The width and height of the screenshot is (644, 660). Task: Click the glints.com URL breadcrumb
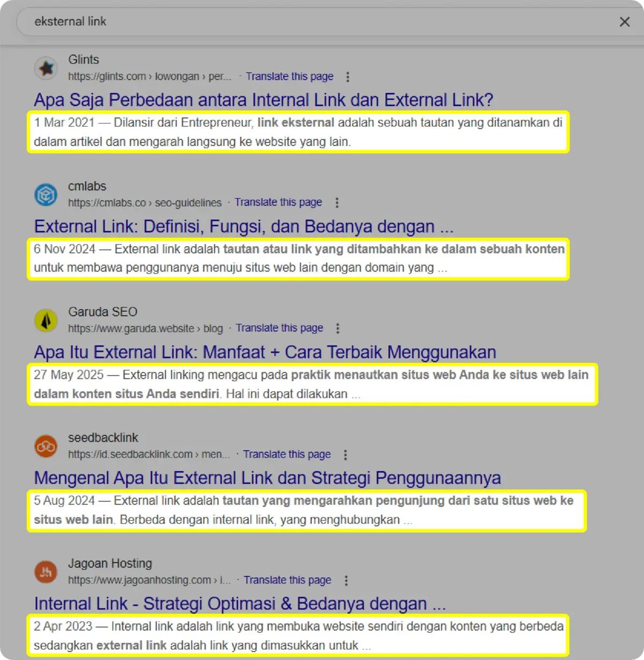click(150, 76)
